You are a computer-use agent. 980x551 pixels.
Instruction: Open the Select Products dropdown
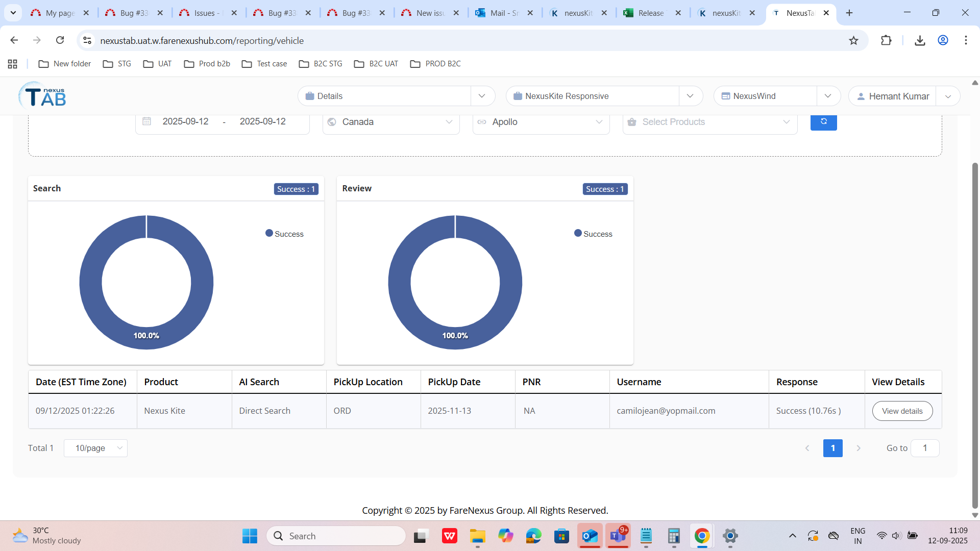click(x=710, y=122)
